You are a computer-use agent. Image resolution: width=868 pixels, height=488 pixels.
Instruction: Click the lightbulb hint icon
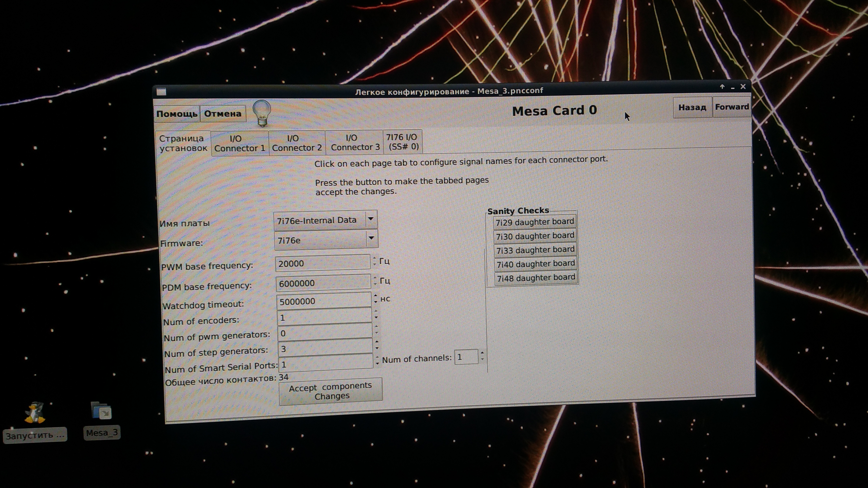coord(262,113)
